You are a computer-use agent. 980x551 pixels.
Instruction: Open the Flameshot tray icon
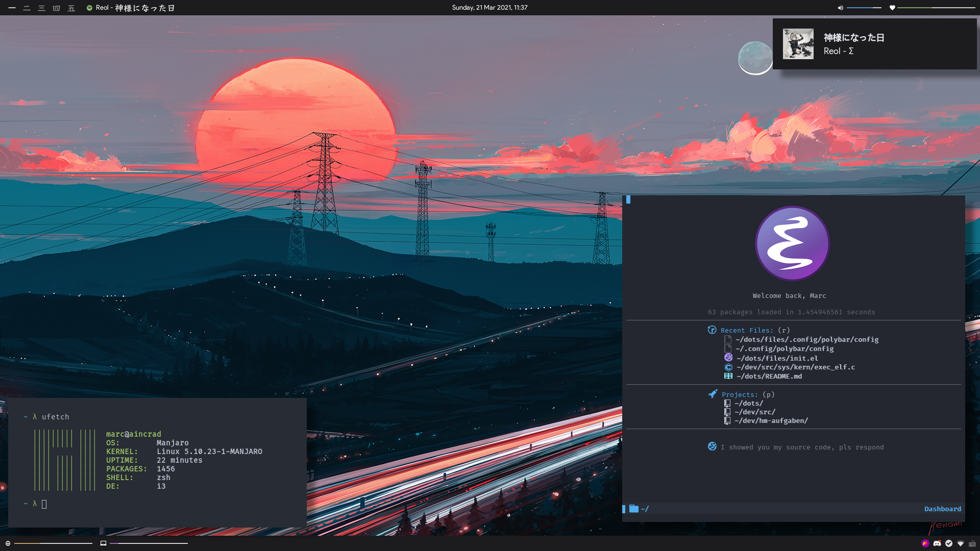pyautogui.click(x=925, y=543)
